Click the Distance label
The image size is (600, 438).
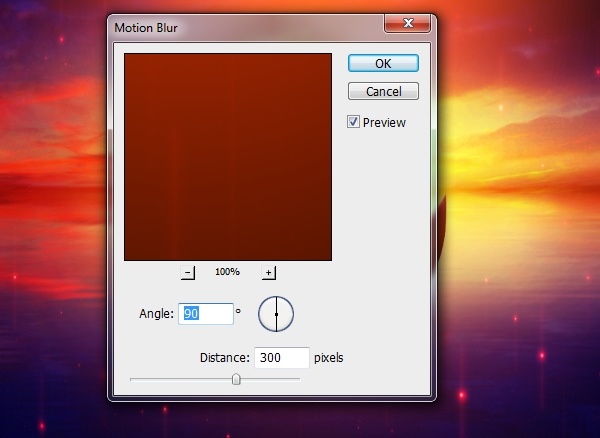[x=225, y=358]
